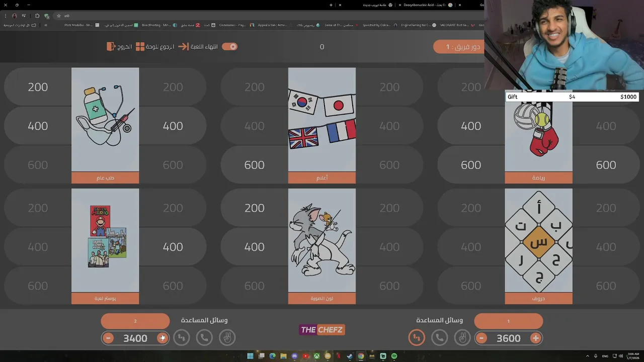Screen dimensions: 644x362
Task: Open Steam from taskbar
Action: (x=350, y=356)
